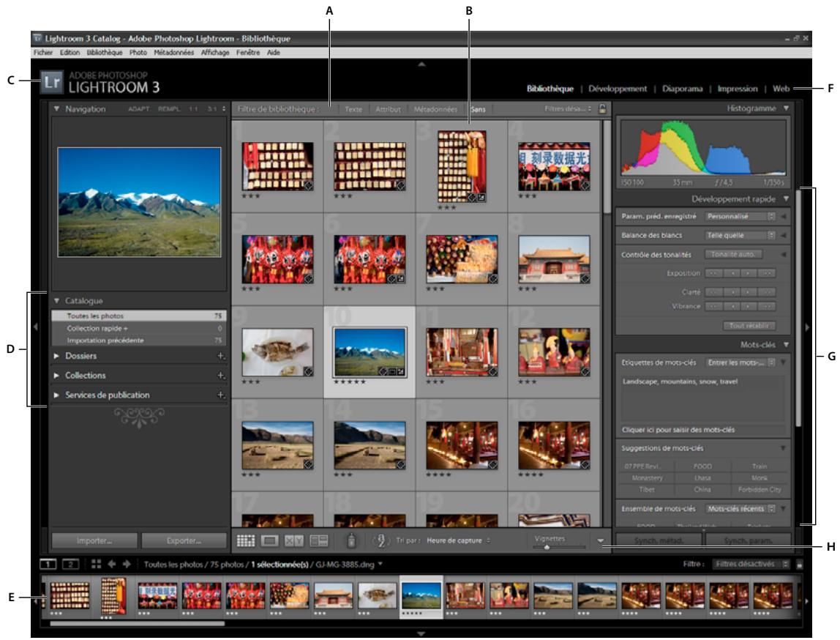Set navigator zoom to 1:1

[x=193, y=109]
